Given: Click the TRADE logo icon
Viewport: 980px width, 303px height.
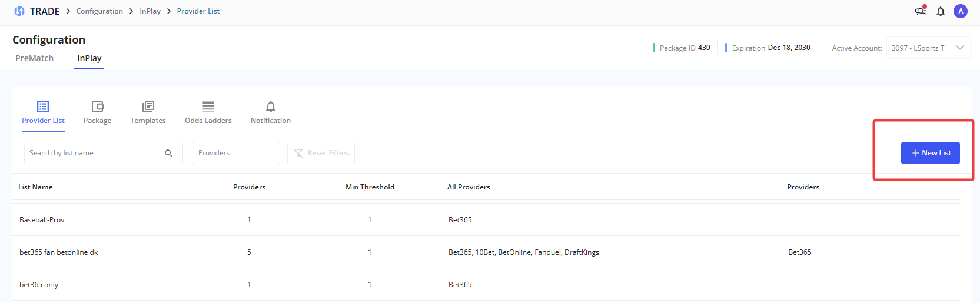Looking at the screenshot, I should [x=19, y=11].
